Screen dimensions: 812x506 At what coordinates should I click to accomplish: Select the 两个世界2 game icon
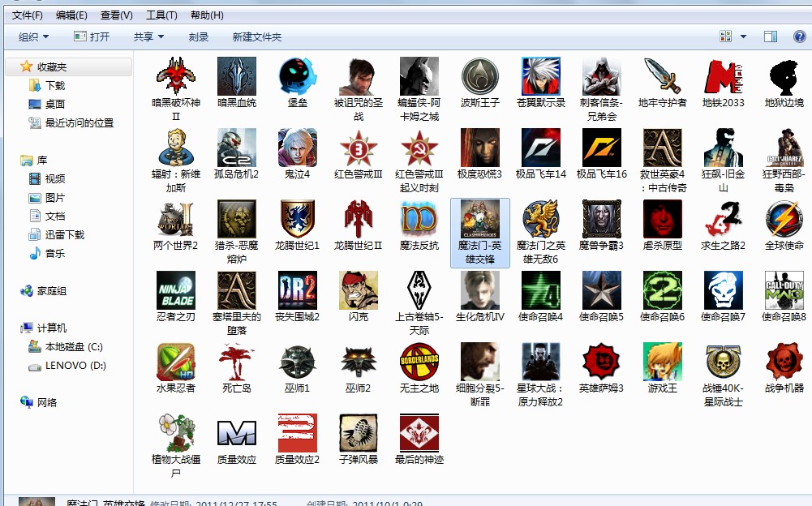pyautogui.click(x=176, y=219)
